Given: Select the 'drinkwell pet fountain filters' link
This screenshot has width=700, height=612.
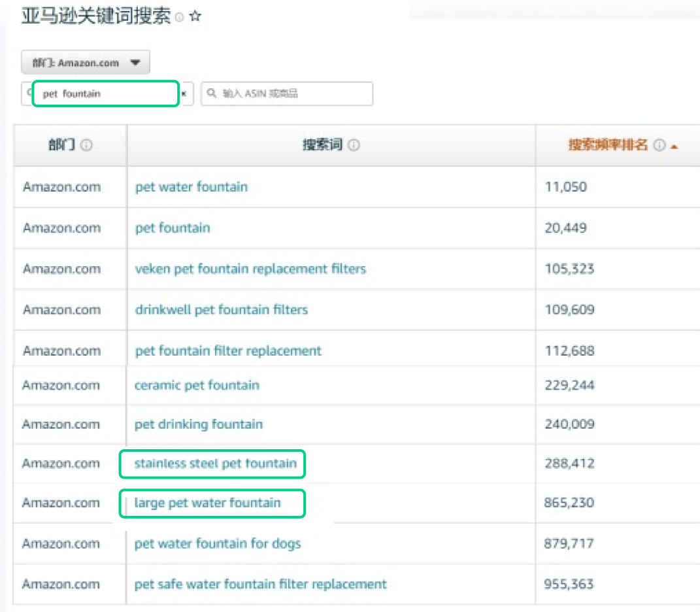Looking at the screenshot, I should [221, 309].
